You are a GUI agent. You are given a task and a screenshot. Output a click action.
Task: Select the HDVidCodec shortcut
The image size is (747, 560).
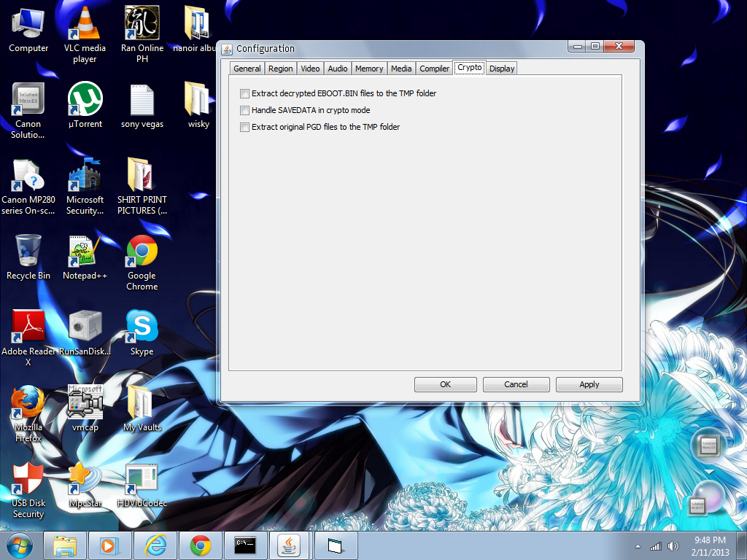pos(142,485)
